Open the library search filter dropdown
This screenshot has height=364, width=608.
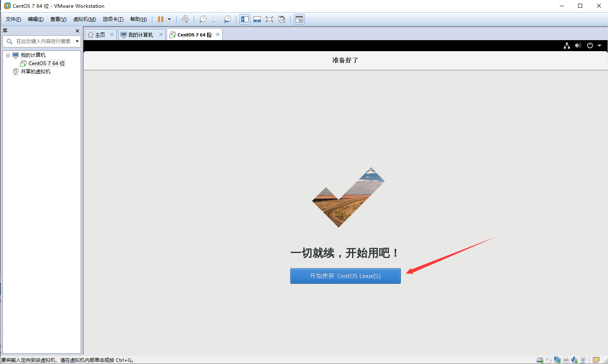(77, 41)
